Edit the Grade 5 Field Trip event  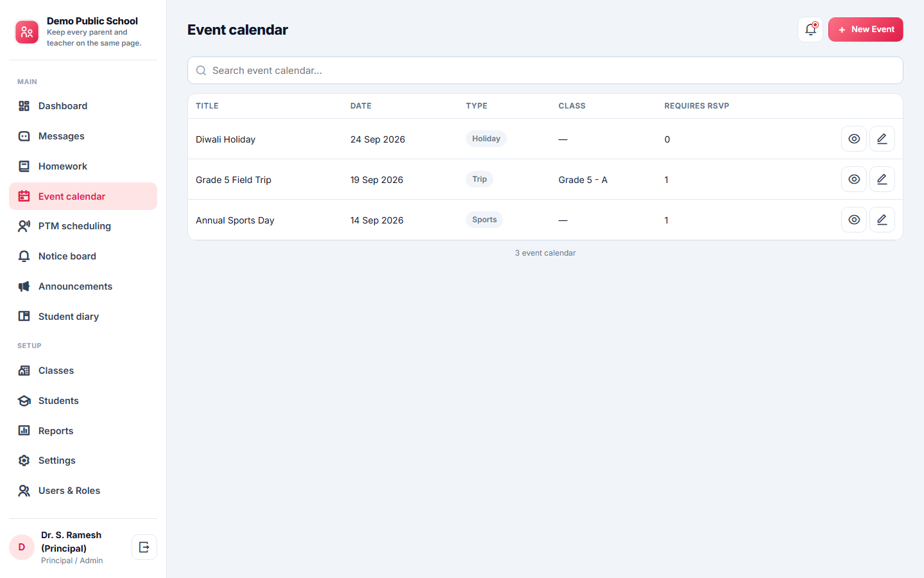882,179
